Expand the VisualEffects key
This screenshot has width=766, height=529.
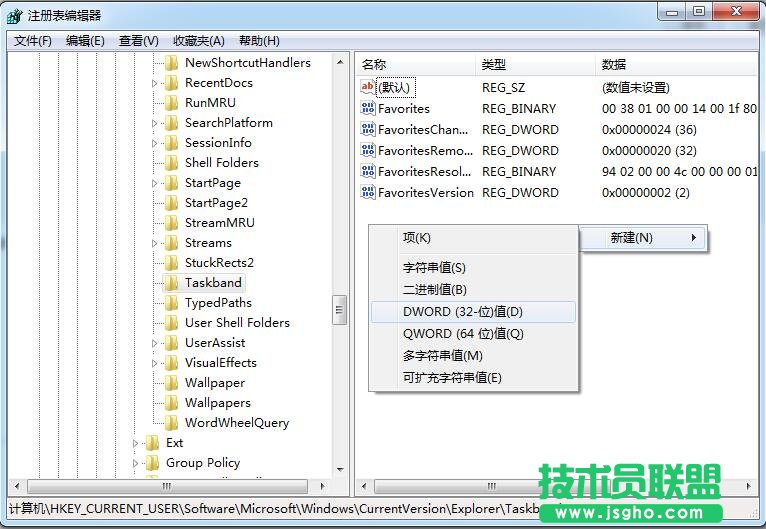point(154,364)
